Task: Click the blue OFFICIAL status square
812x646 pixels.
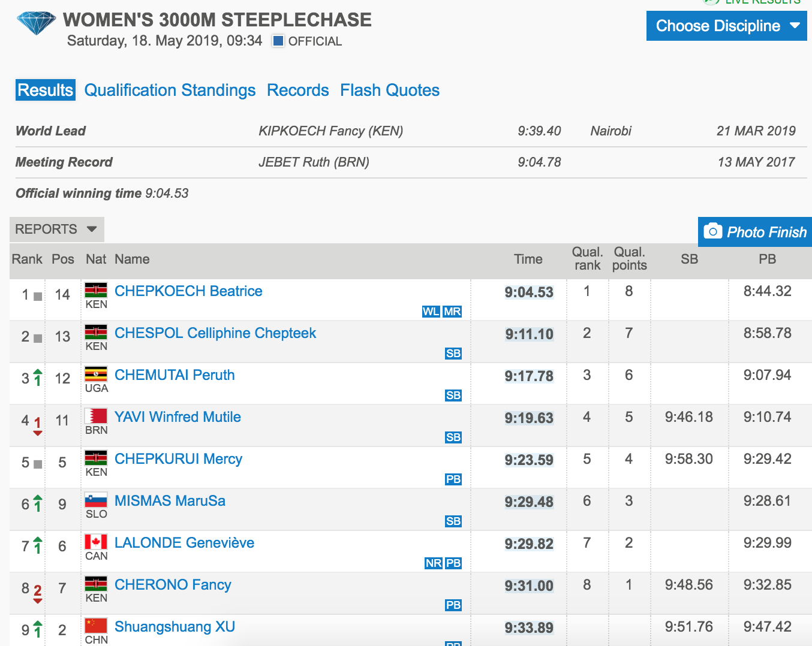Action: coord(278,41)
